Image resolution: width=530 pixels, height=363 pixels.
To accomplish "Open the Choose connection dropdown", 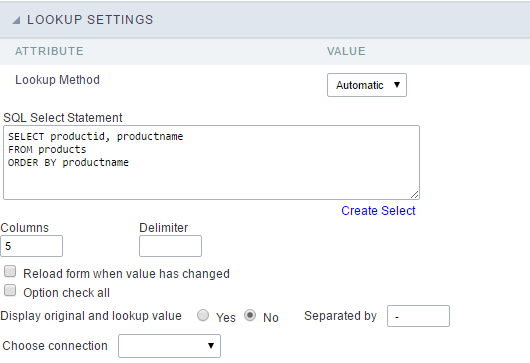I will pos(169,346).
